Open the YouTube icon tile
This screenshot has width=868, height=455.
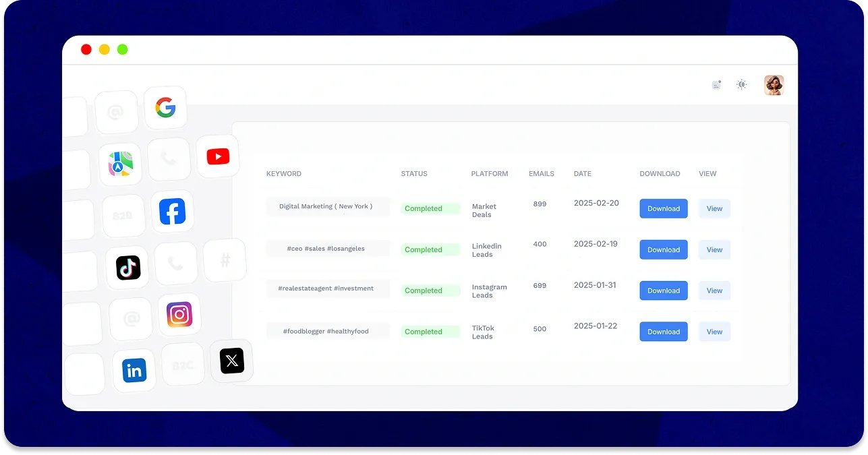click(x=217, y=157)
